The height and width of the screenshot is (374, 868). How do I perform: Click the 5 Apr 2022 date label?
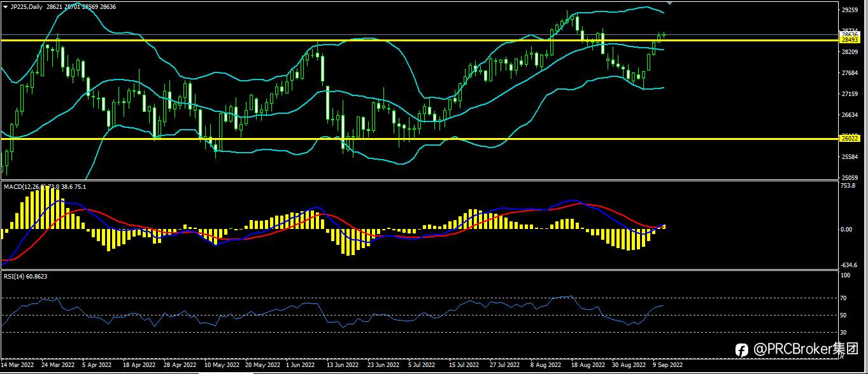[97, 366]
